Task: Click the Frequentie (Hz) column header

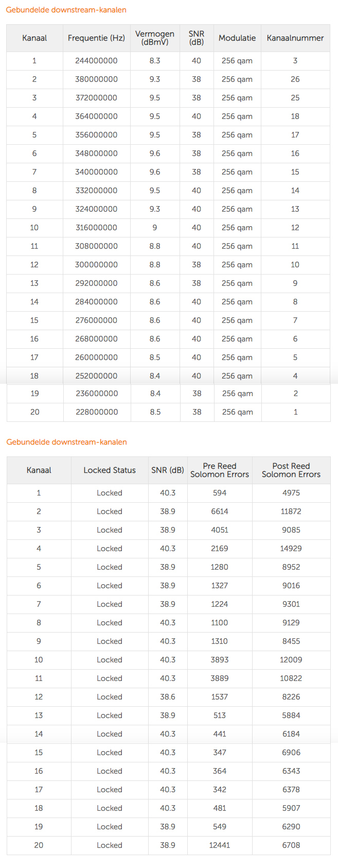Action: [x=96, y=38]
